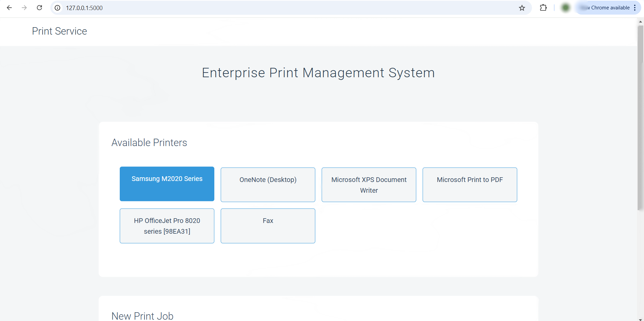The width and height of the screenshot is (644, 321).
Task: Open Chrome's three-dot menu
Action: coord(635,8)
